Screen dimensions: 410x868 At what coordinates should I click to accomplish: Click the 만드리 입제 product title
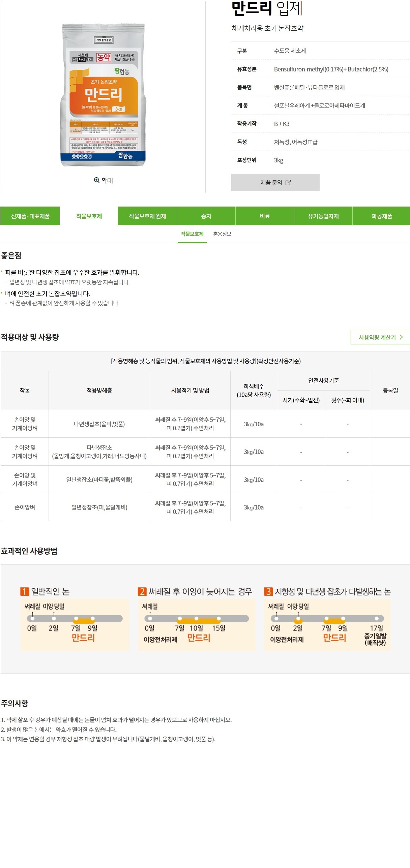[267, 9]
